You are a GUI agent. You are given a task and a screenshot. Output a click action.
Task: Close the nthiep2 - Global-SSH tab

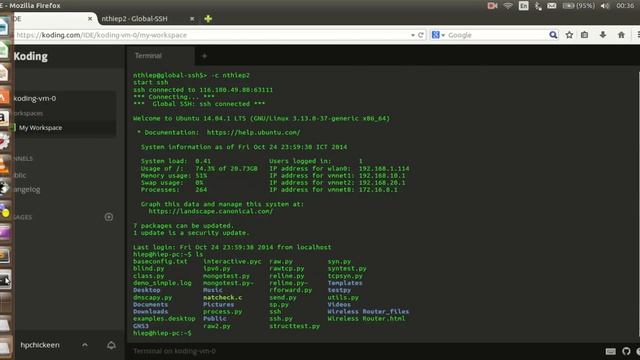[192, 19]
